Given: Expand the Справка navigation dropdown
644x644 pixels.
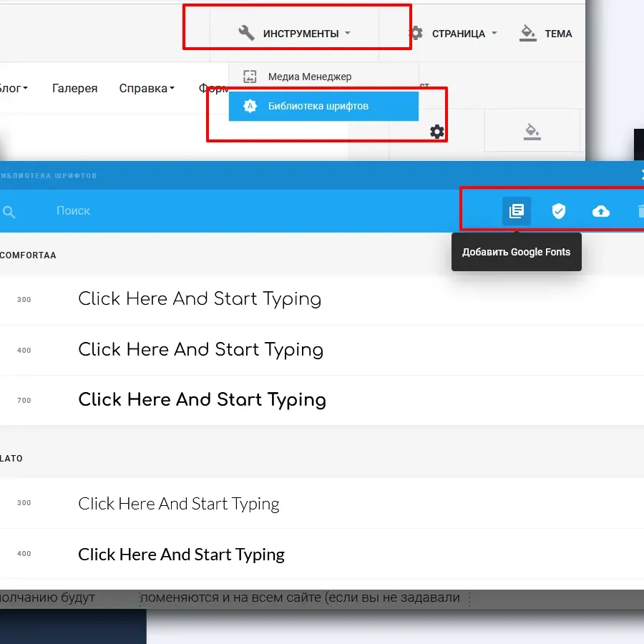Looking at the screenshot, I should (x=146, y=89).
